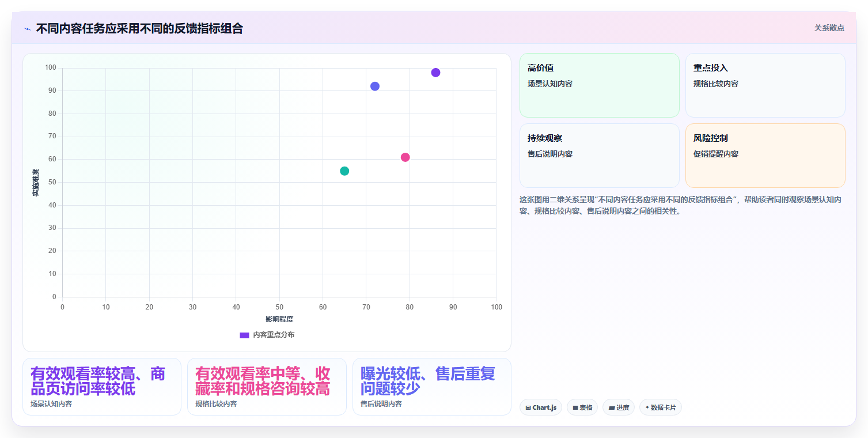Click 场景认知内容 caption under purple headline

click(51, 404)
